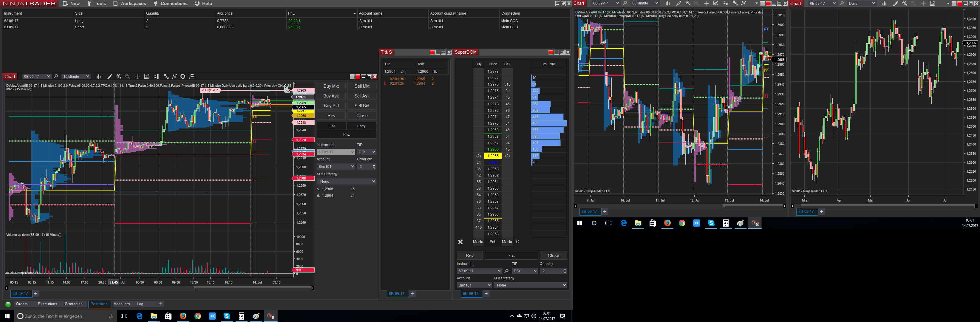Click circular reload icon in 15 Minute chart

tap(183, 76)
